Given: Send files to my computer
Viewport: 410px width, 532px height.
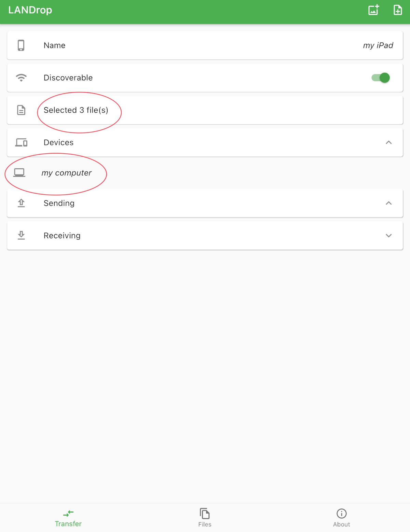Looking at the screenshot, I should 67,173.
